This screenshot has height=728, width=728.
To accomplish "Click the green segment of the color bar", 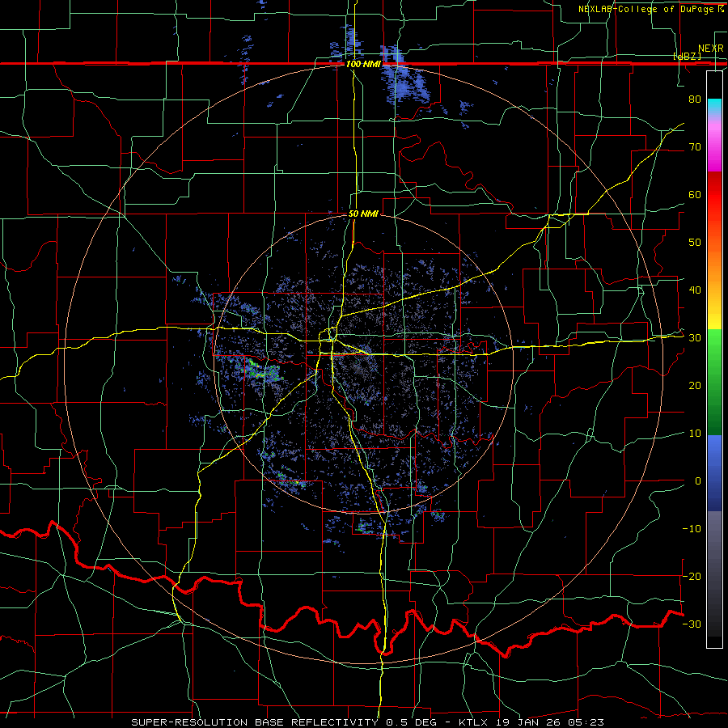I will tap(714, 382).
